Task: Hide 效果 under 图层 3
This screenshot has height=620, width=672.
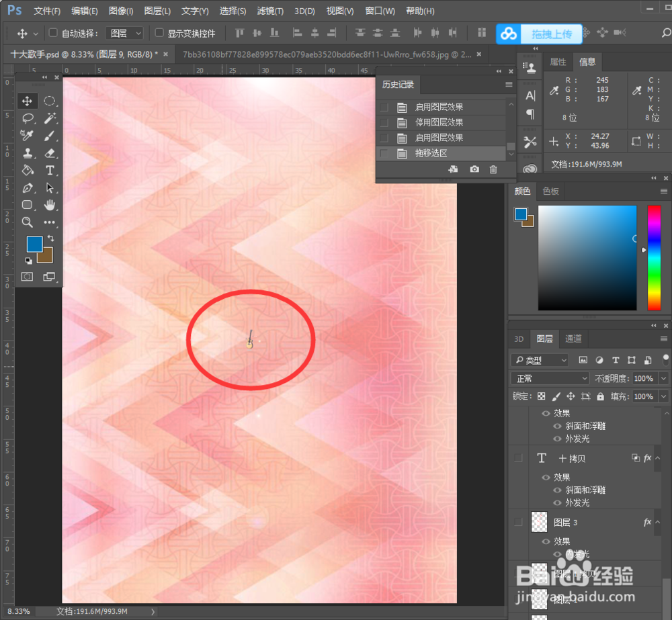Action: [546, 541]
